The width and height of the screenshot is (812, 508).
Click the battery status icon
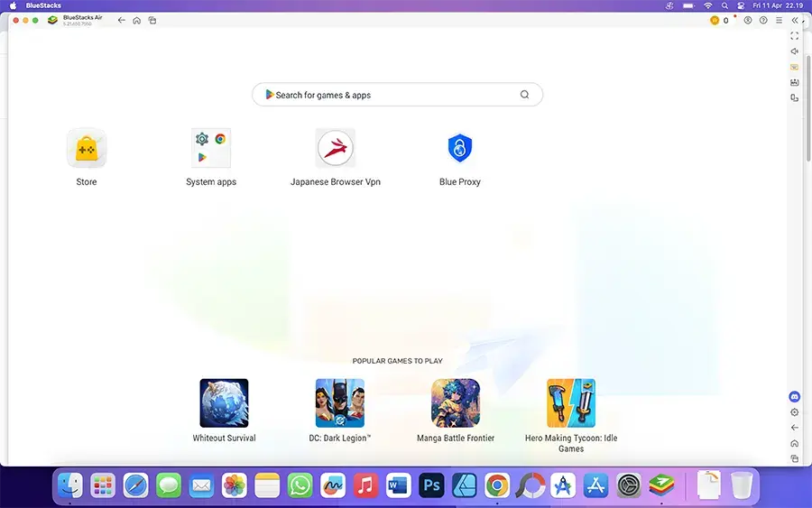click(x=688, y=5)
